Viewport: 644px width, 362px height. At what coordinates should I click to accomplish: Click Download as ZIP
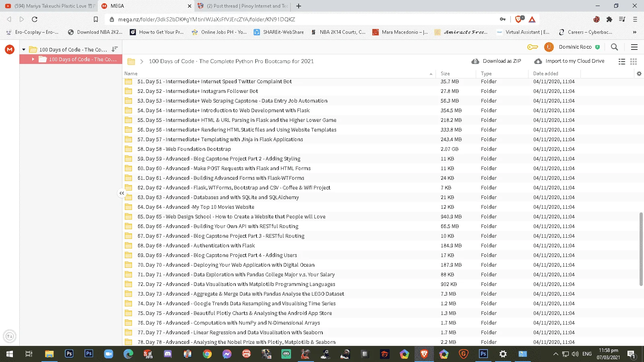[x=497, y=61]
